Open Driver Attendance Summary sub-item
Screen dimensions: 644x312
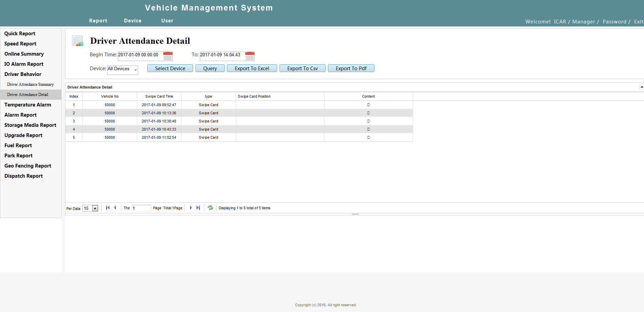tap(30, 84)
